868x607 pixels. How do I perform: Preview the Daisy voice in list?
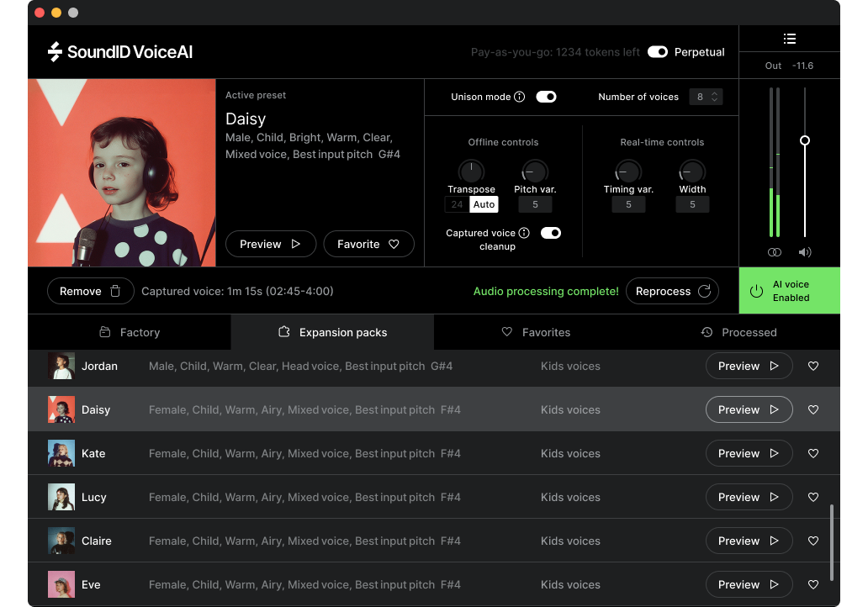coord(749,410)
